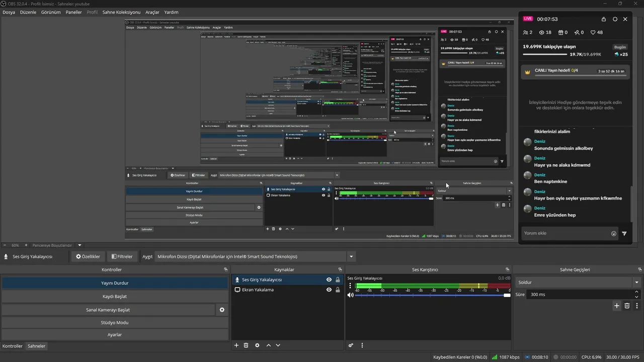Open the Düzenle menu
Viewport: 644px width, 362px height.
28,12
